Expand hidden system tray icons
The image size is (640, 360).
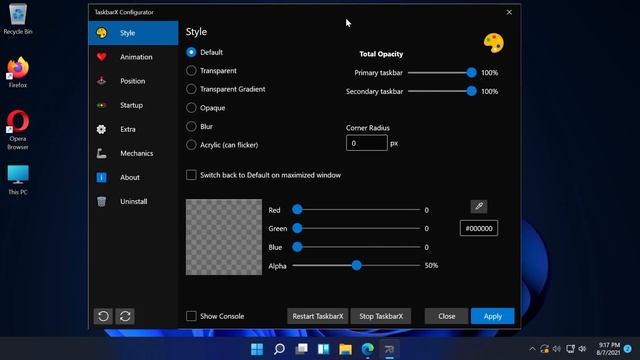[x=532, y=349]
